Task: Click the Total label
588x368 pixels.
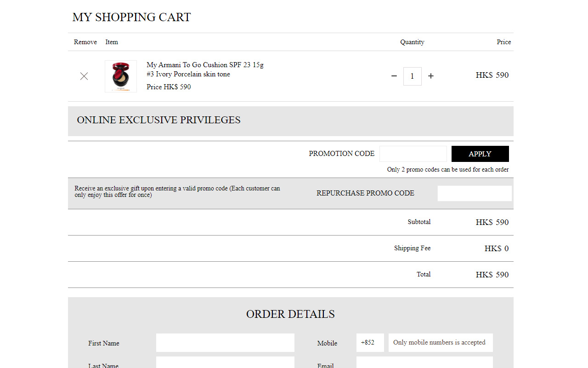Action: tap(424, 274)
